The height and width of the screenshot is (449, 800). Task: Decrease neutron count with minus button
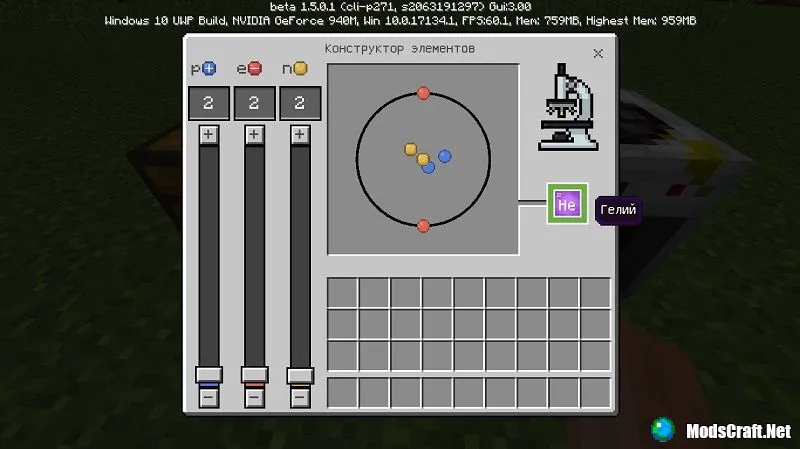click(x=300, y=397)
